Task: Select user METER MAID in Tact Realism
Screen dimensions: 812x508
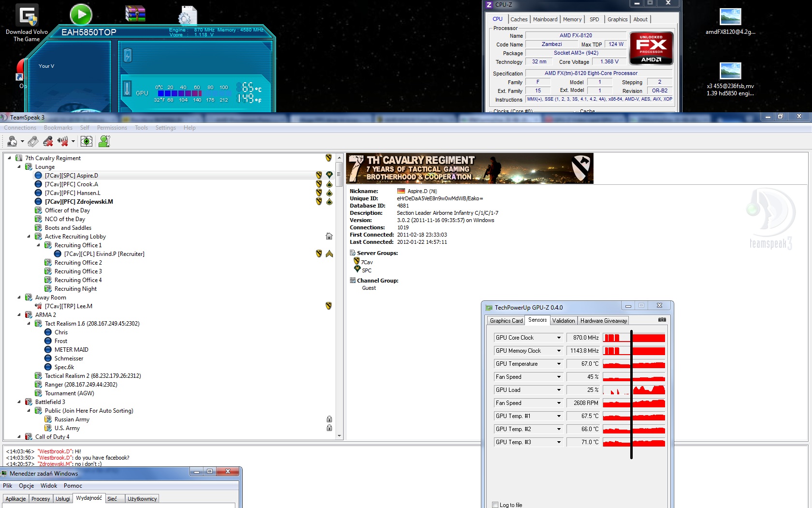Action: (x=71, y=350)
